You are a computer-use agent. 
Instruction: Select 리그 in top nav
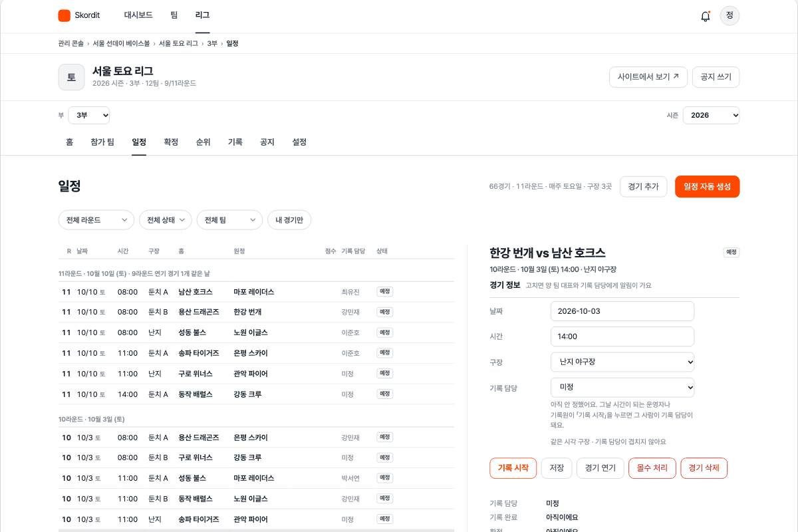pos(202,15)
